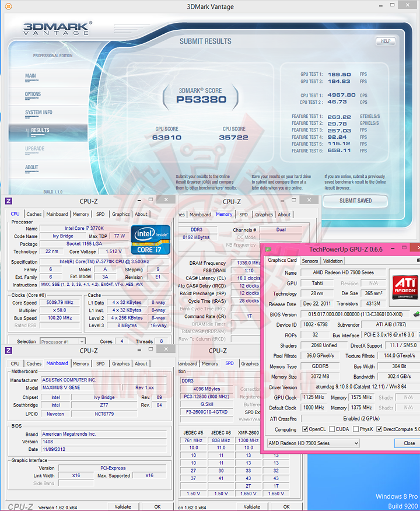The image size is (420, 511).
Task: Click the MAXIMUS V GENE model field
Action: tap(81, 387)
